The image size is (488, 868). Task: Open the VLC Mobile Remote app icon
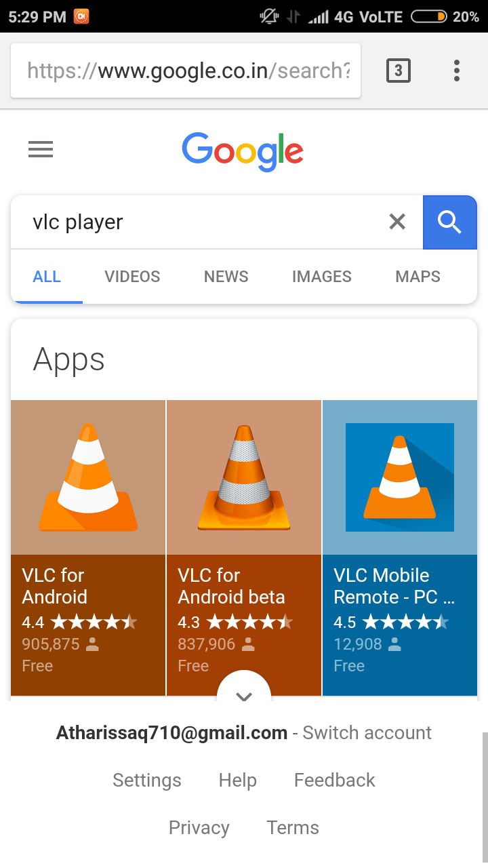pyautogui.click(x=400, y=477)
